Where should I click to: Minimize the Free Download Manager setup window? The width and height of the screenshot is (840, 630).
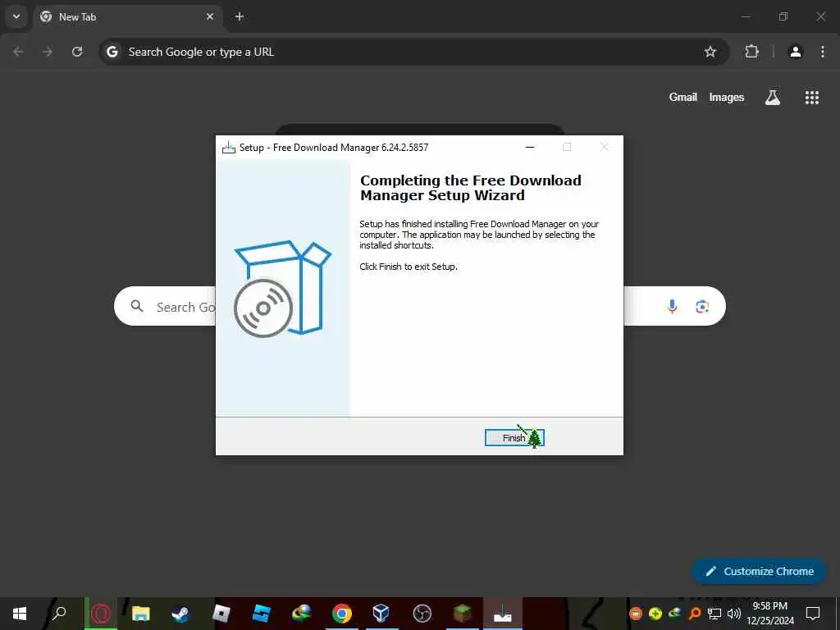[530, 148]
